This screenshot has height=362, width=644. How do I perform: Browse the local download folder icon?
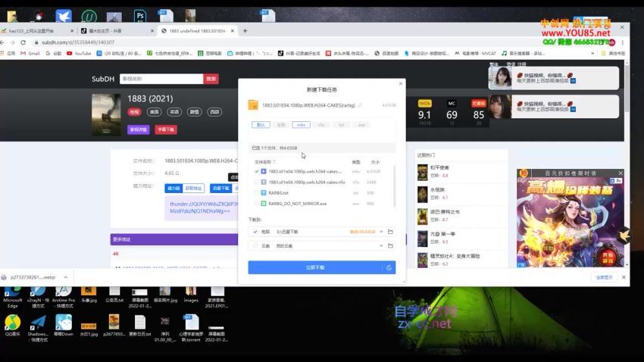coord(390,232)
